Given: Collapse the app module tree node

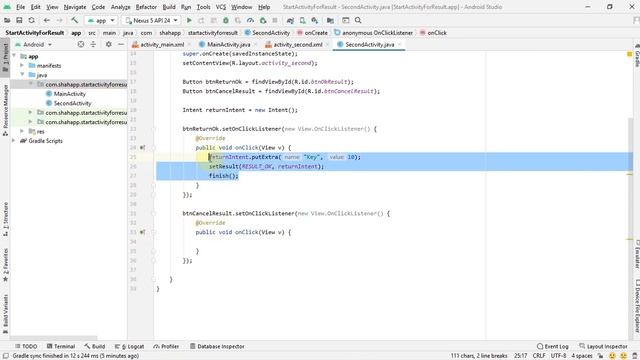Looking at the screenshot, I should point(14,56).
